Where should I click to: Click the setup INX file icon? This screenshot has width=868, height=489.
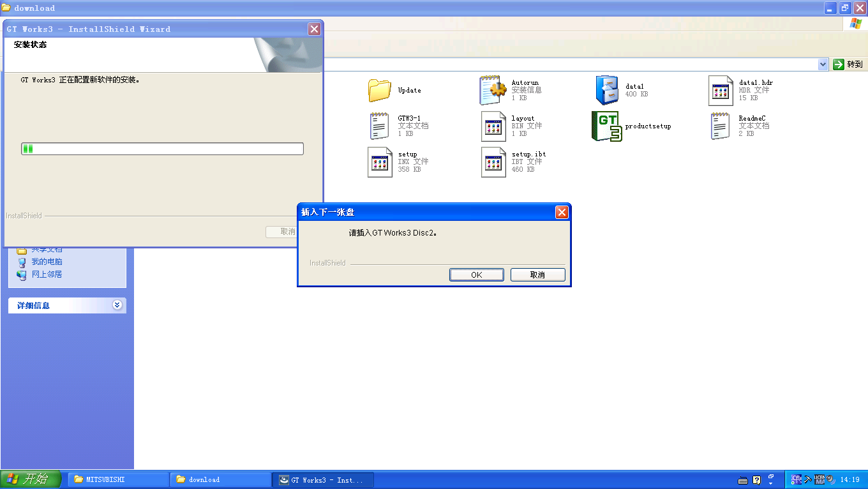380,162
